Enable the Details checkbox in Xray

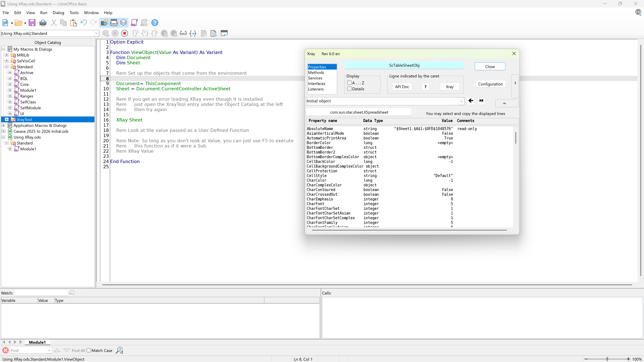coord(349,89)
